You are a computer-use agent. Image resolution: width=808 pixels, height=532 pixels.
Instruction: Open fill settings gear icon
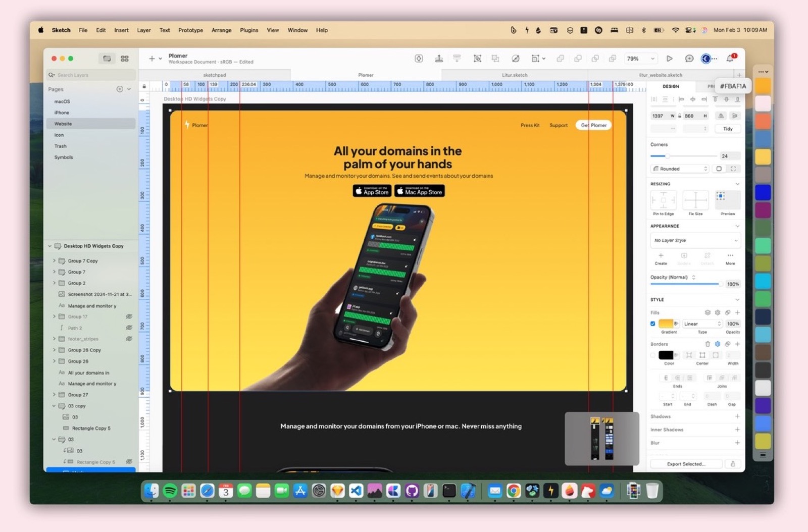click(x=718, y=312)
